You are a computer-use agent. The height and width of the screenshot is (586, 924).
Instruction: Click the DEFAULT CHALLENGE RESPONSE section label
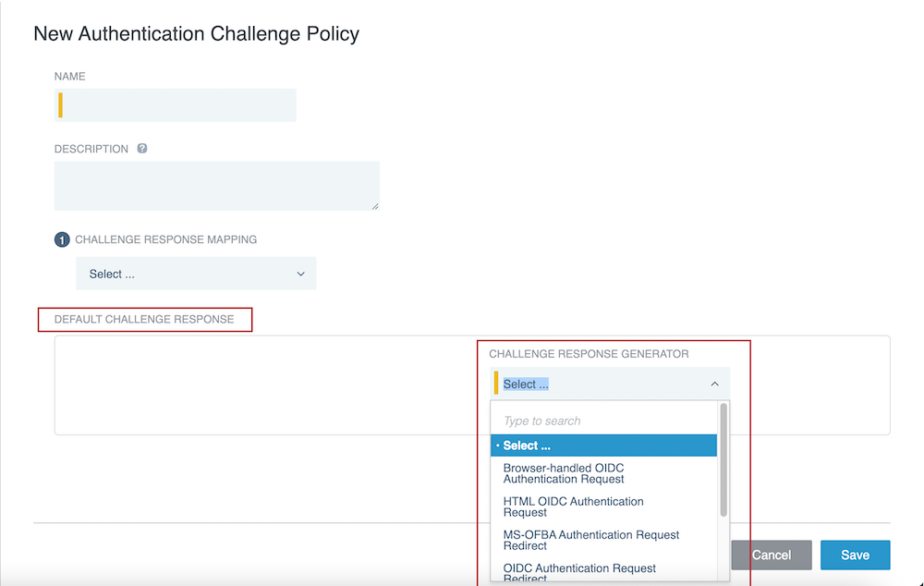144,319
